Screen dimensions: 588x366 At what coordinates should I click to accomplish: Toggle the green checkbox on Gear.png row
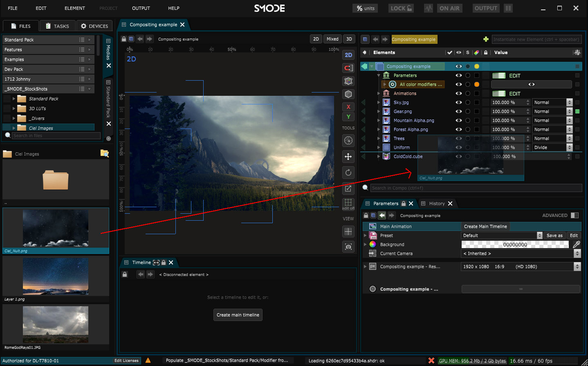[577, 111]
